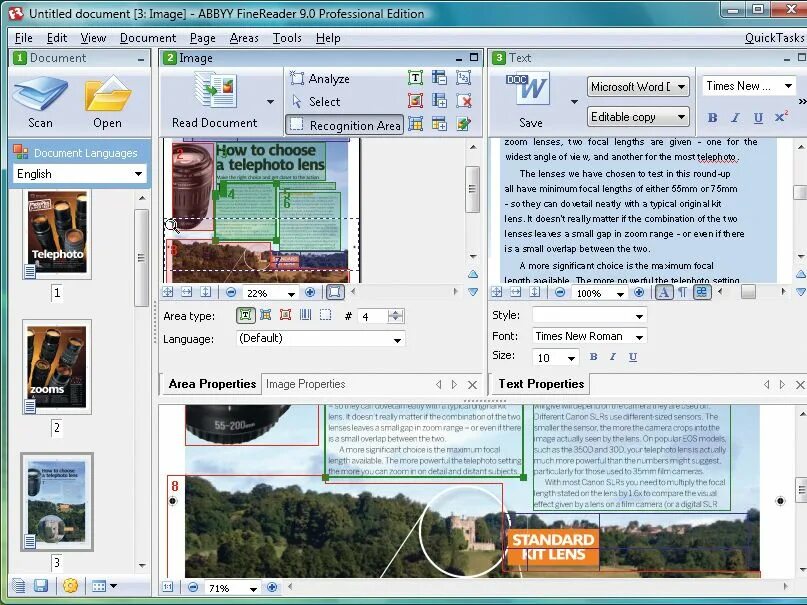Switch to the Image Properties tab

pyautogui.click(x=305, y=384)
